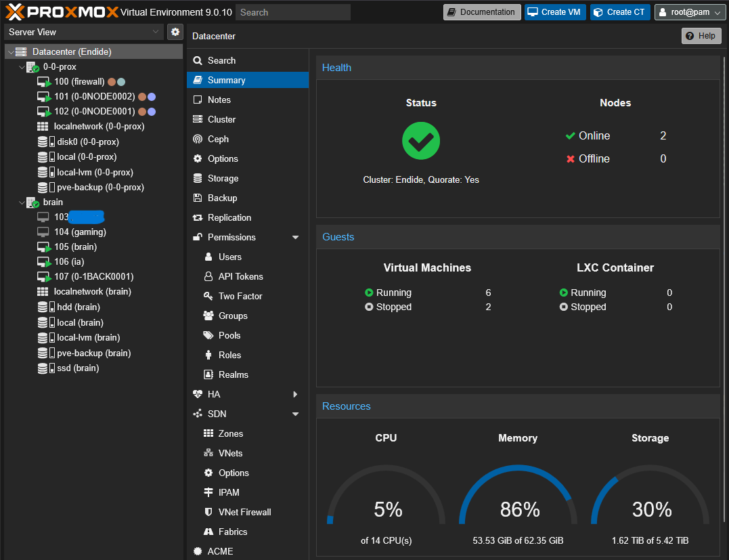Open the Storage menu item

tap(223, 178)
